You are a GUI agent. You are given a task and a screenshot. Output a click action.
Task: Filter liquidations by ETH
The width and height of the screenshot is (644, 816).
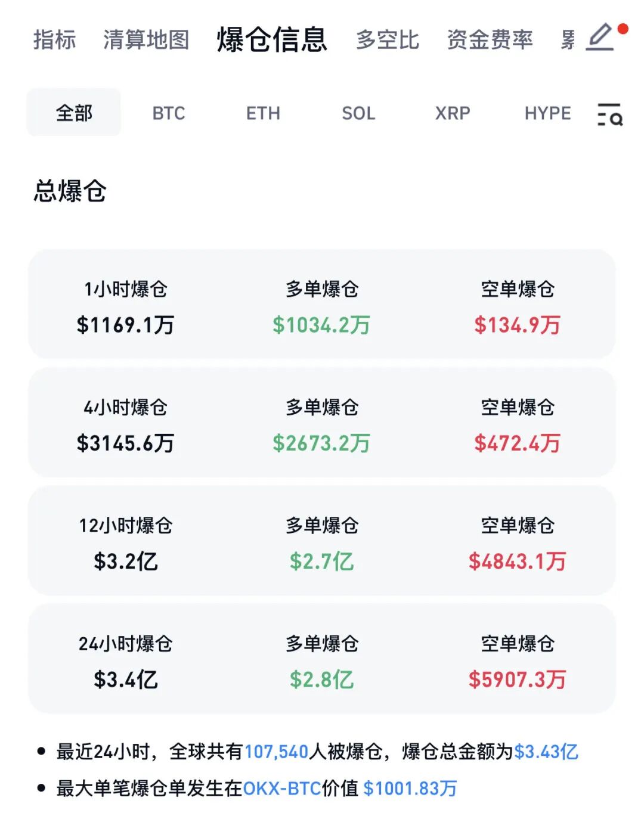click(263, 113)
